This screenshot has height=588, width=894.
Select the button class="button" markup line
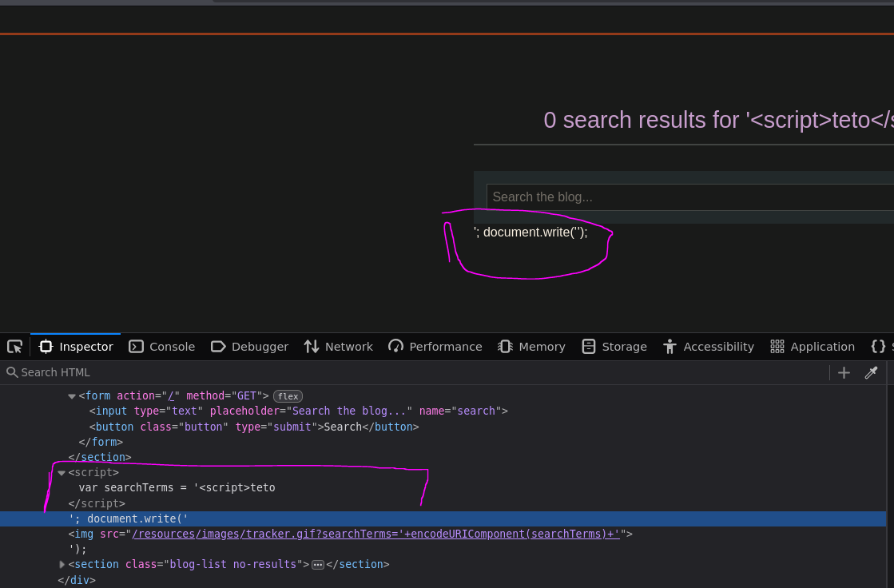pyautogui.click(x=254, y=427)
